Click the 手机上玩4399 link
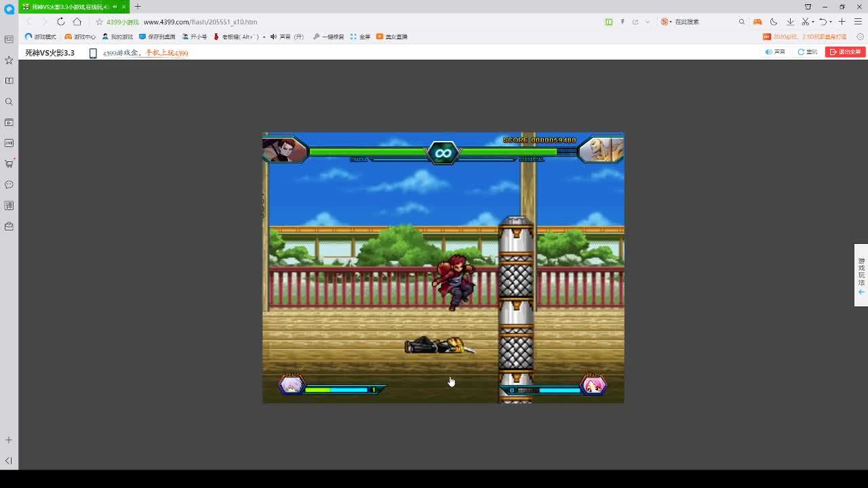 (x=167, y=53)
